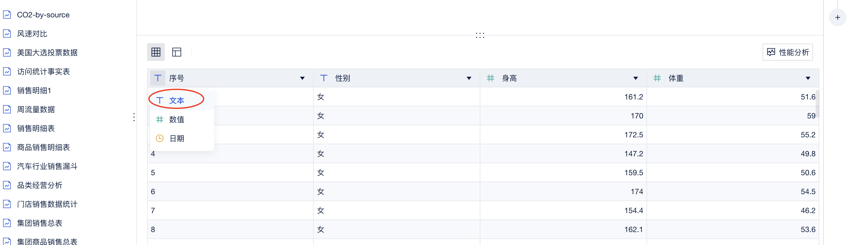Open the 美国大选投票数据 dataset
Image resolution: width=868 pixels, height=245 pixels.
pos(47,53)
